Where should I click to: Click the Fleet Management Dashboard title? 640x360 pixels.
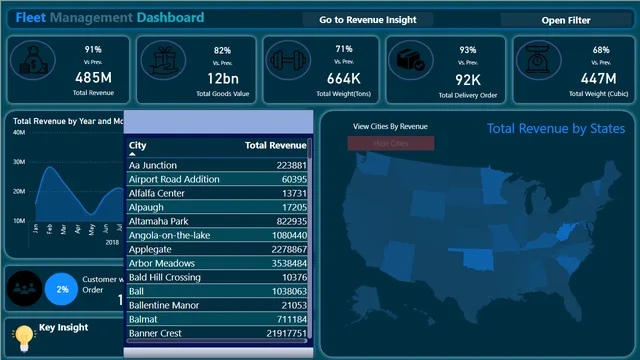pyautogui.click(x=110, y=18)
